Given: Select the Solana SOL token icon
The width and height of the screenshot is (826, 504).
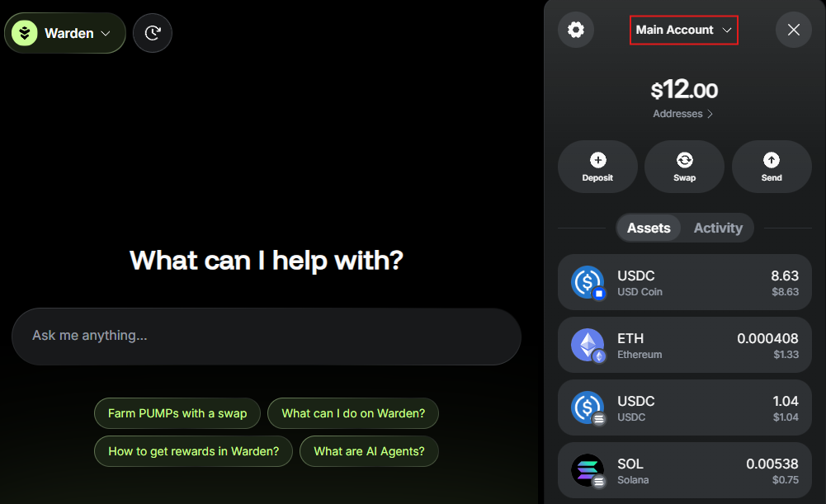Looking at the screenshot, I should [588, 470].
